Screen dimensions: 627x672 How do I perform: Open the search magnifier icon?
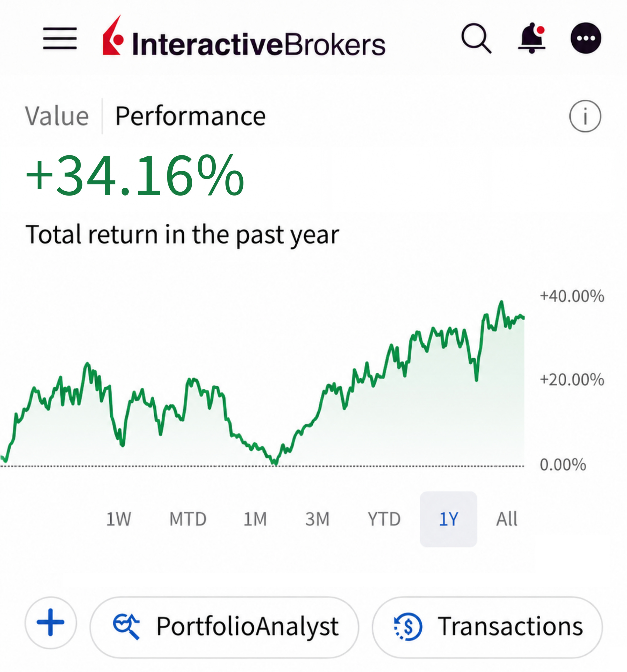[x=476, y=38]
